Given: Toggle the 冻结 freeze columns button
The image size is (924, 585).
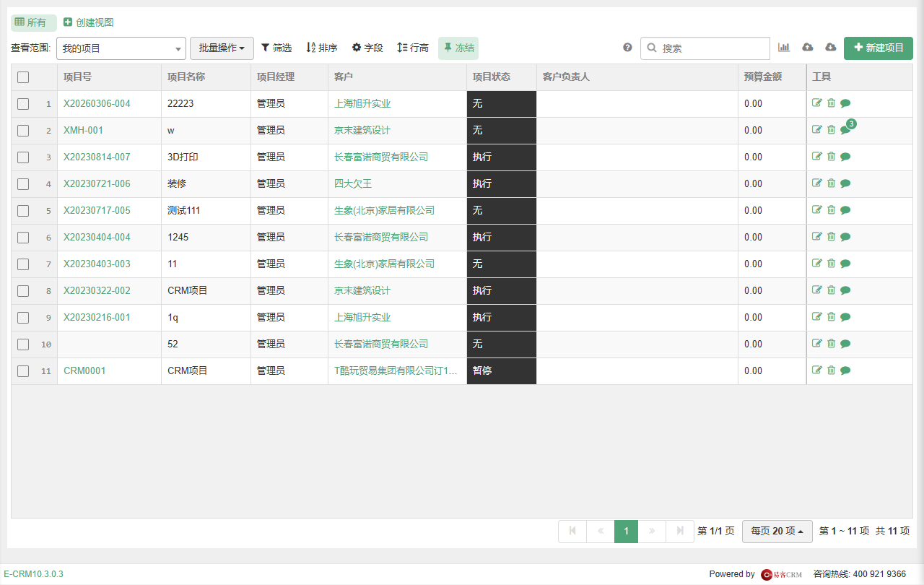Looking at the screenshot, I should pos(458,48).
